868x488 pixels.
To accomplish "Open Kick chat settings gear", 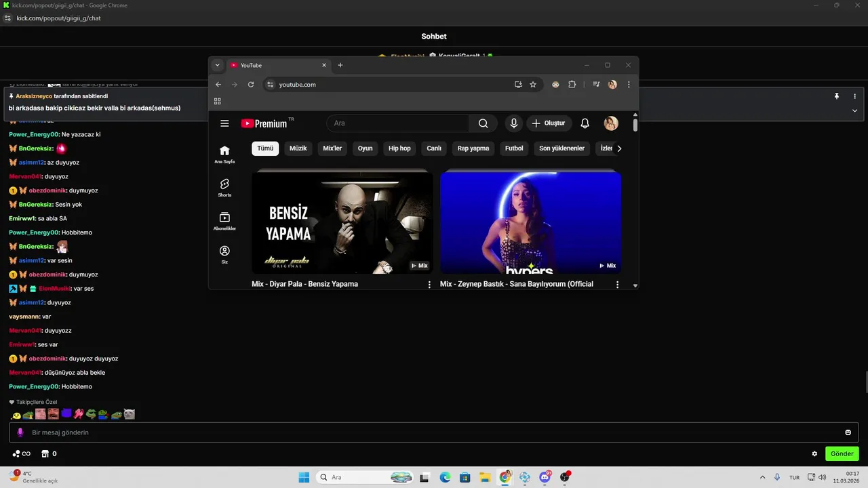I will (x=814, y=454).
